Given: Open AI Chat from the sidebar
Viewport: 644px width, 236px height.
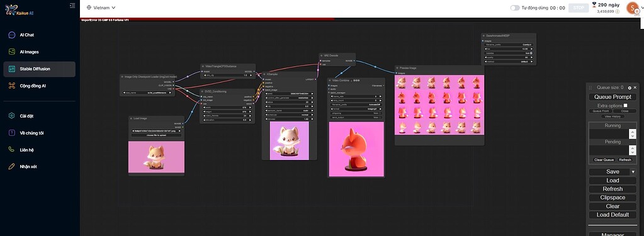Looking at the screenshot, I should (x=26, y=35).
